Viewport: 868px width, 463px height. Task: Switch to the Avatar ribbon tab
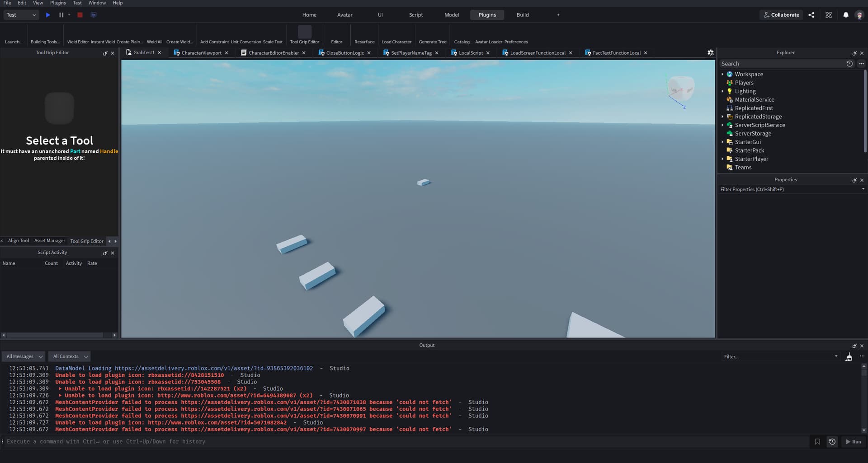(344, 15)
